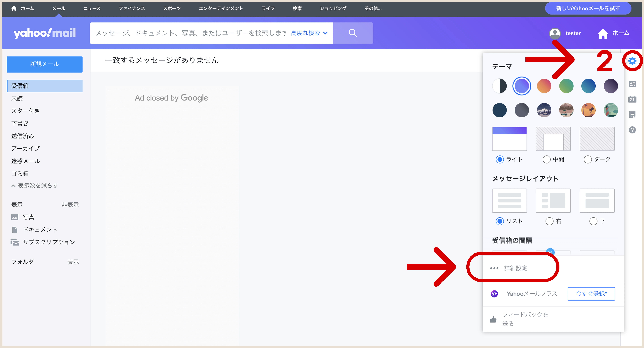The height and width of the screenshot is (348, 644).
Task: Open the メール tab in top navigation
Action: tap(59, 8)
